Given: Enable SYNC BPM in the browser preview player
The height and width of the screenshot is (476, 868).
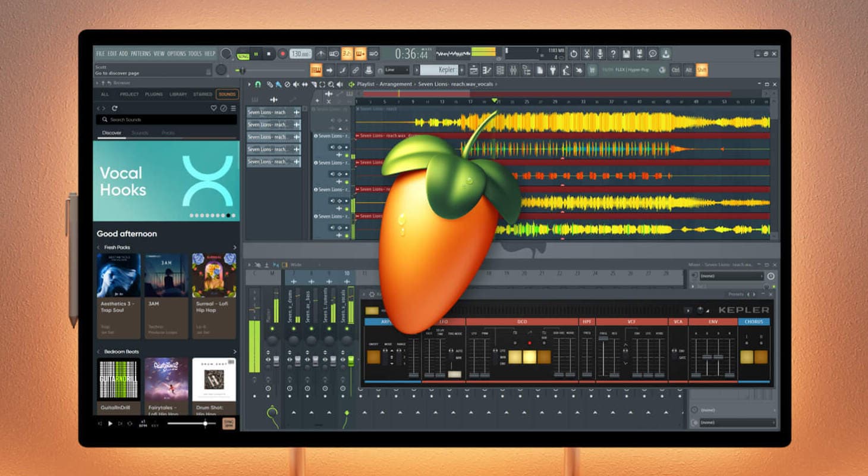Looking at the screenshot, I should pos(228,424).
